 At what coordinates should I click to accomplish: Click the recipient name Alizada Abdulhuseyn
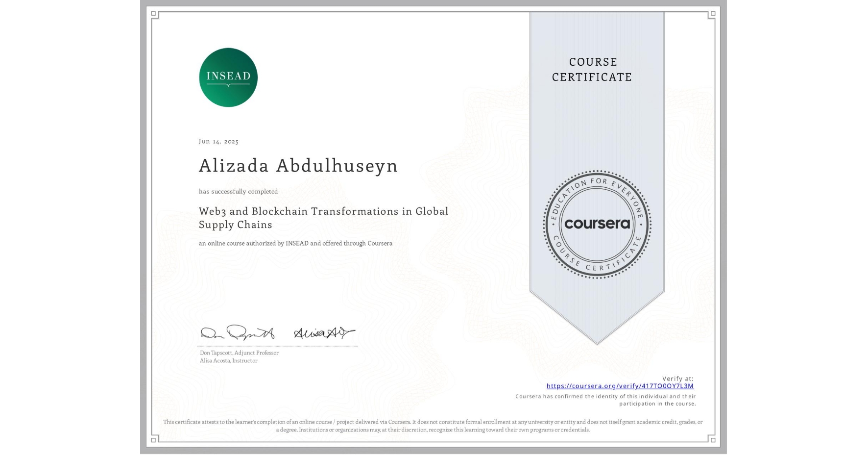tap(298, 166)
